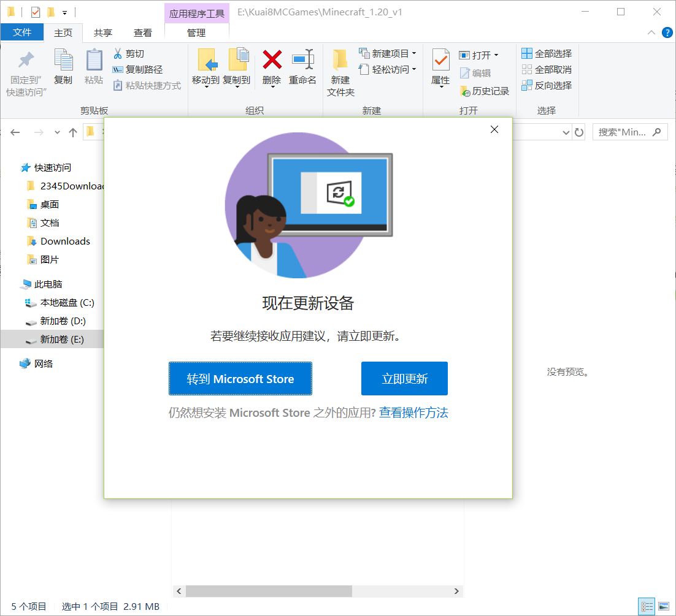
Task: Click the Paste (粘贴) clipboard icon
Action: coord(94,59)
